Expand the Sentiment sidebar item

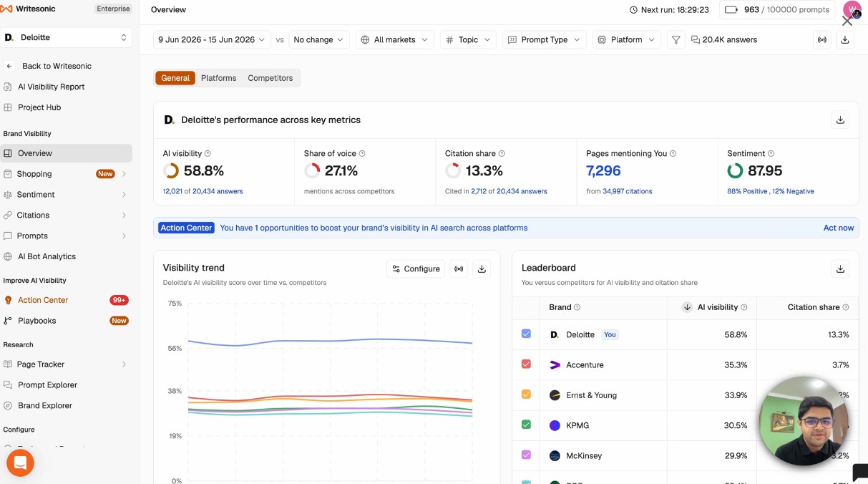point(124,195)
